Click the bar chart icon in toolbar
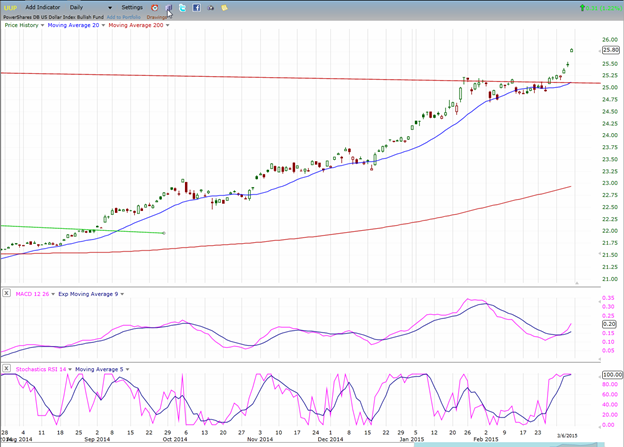 pyautogui.click(x=169, y=7)
